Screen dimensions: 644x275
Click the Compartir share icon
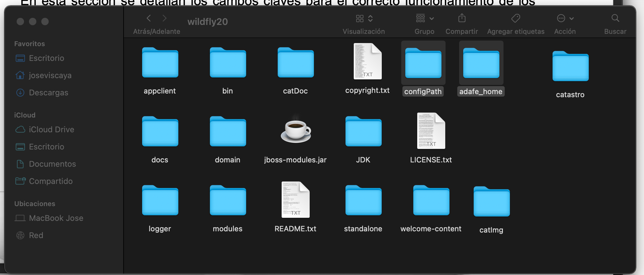pos(462,18)
